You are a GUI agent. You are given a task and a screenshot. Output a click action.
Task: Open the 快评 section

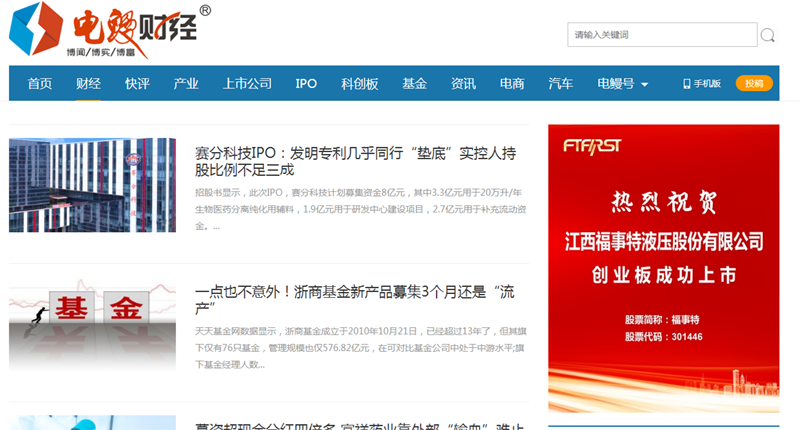tap(137, 84)
